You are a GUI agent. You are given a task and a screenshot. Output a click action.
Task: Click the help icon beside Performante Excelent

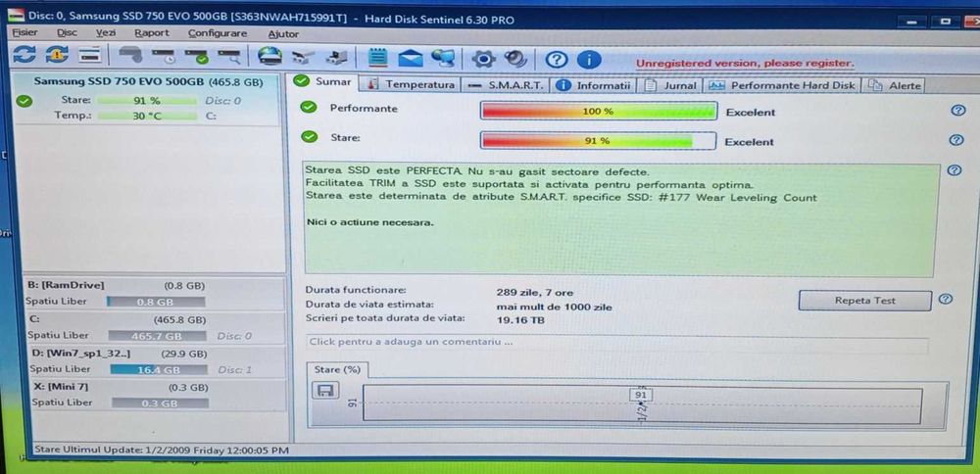point(957,111)
